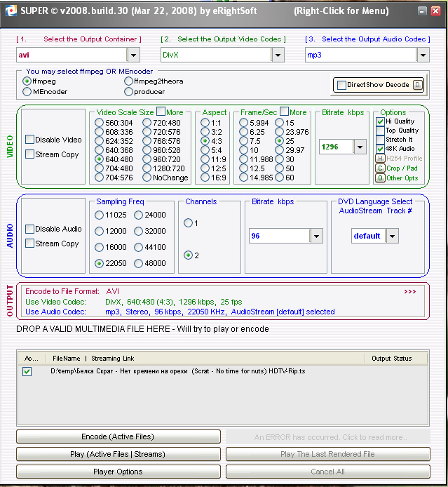Minimize the SUPER window

pyautogui.click(x=421, y=11)
